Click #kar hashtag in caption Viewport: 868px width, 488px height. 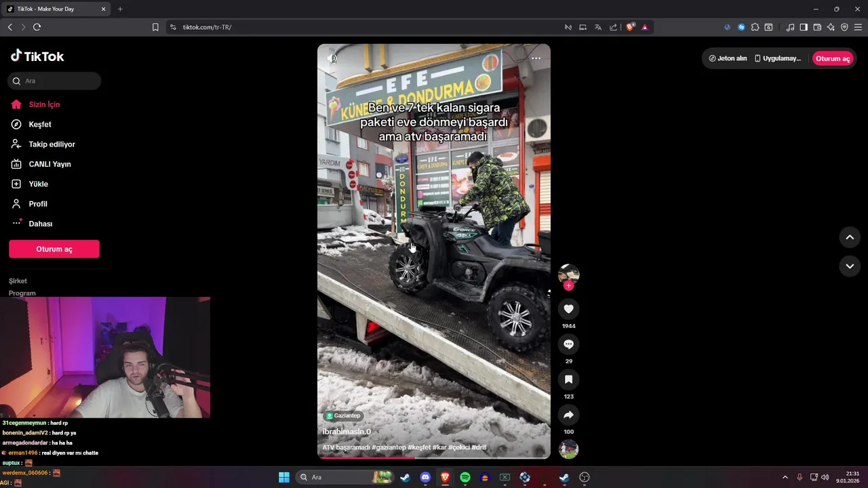click(439, 447)
